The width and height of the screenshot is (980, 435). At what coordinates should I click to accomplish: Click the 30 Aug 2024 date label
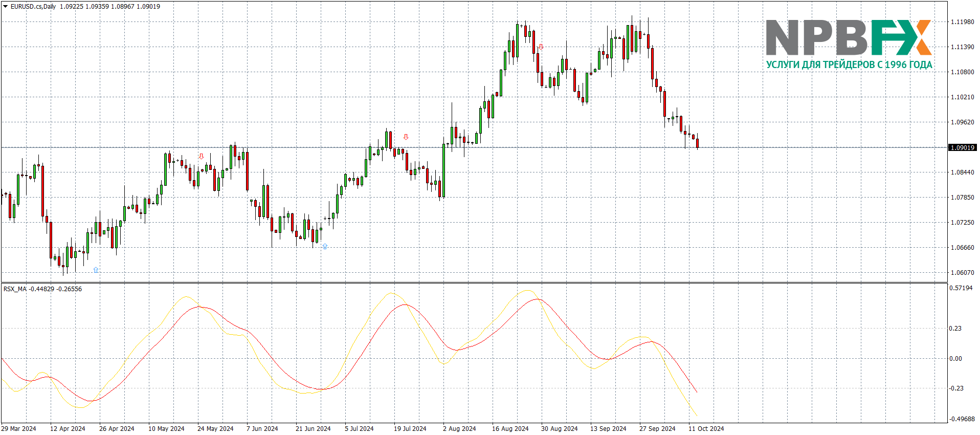pos(560,429)
